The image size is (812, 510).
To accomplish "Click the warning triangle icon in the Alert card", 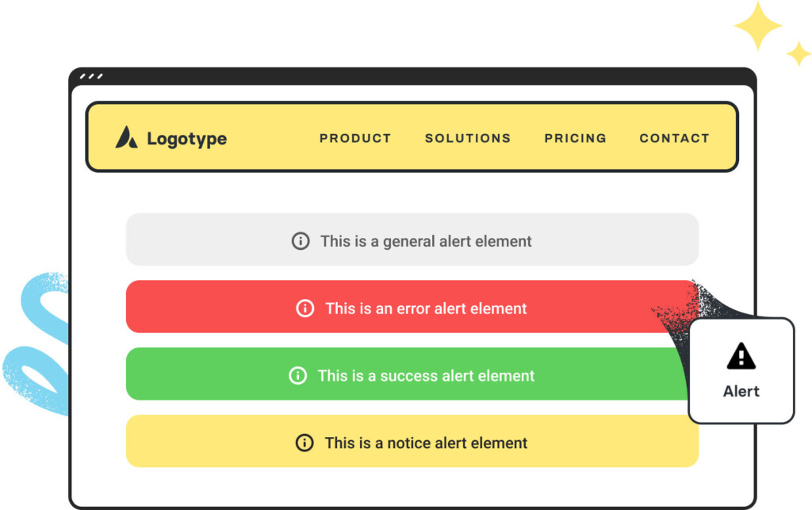I will click(741, 357).
